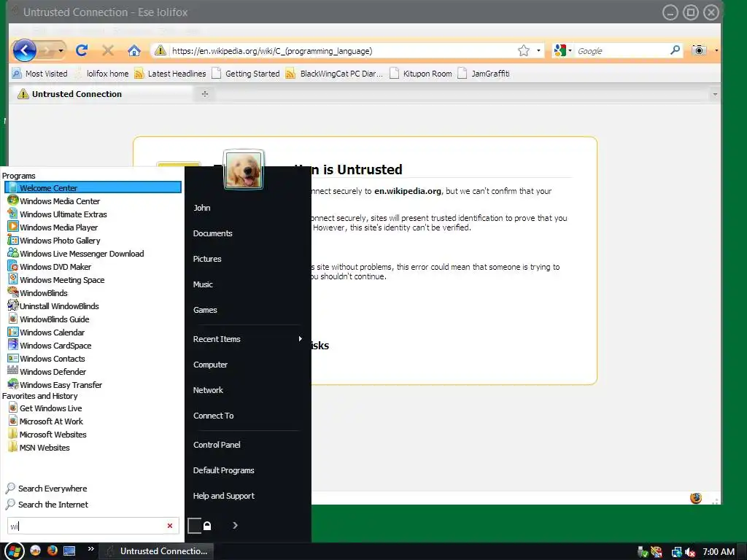Clear Start search with red X

(x=169, y=526)
